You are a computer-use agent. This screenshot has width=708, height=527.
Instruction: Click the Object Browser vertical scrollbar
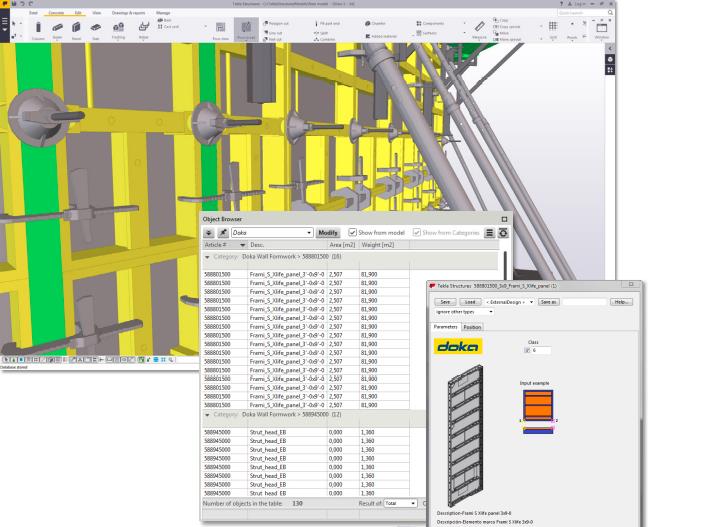click(x=505, y=266)
